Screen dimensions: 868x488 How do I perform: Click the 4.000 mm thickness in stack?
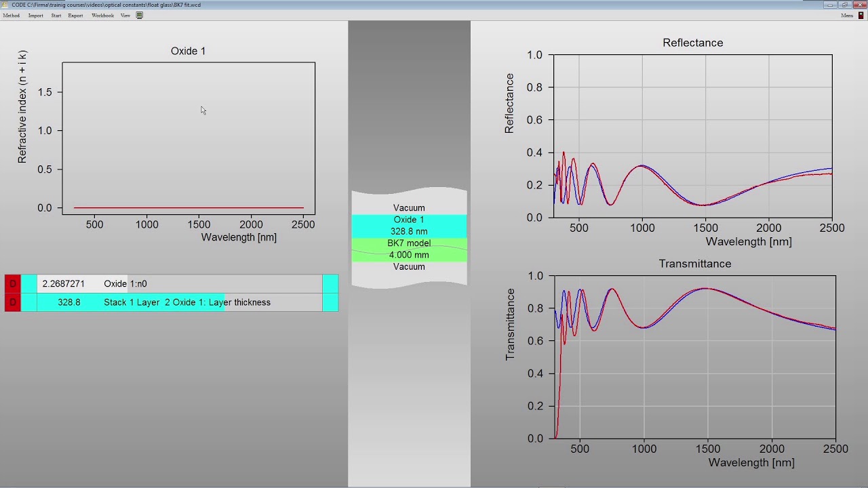[x=409, y=255]
